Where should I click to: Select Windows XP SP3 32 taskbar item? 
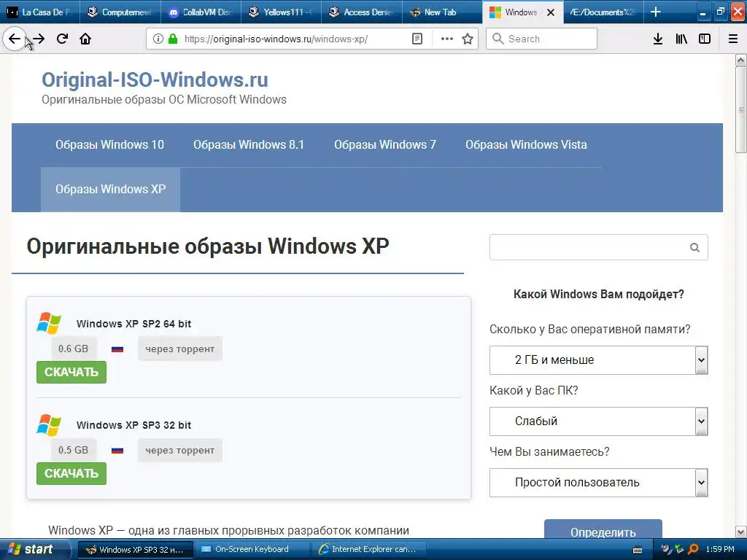click(135, 550)
